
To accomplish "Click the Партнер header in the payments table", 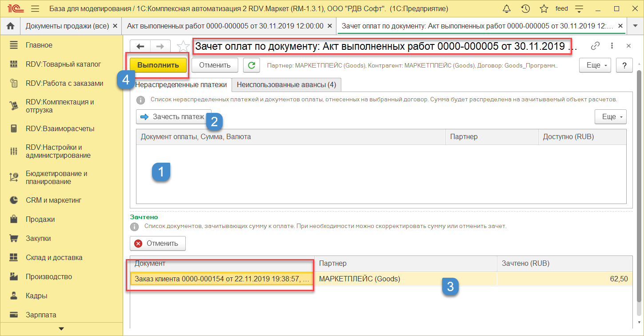I will [492, 137].
